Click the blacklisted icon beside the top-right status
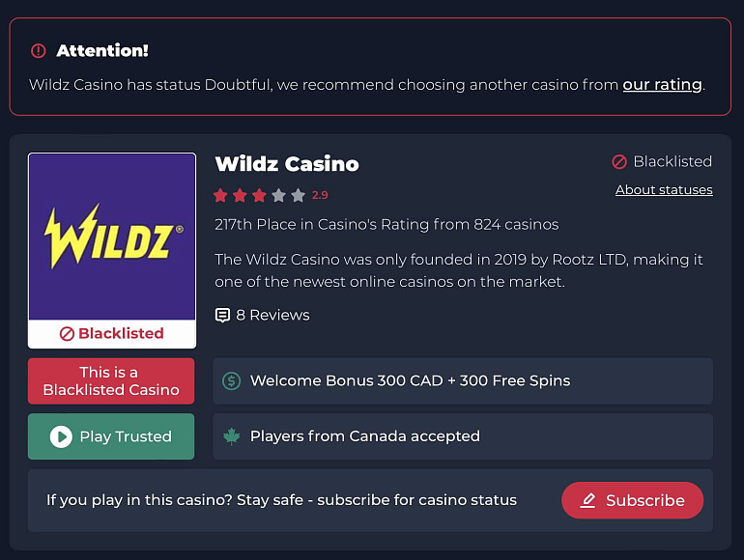744x560 pixels. (619, 161)
